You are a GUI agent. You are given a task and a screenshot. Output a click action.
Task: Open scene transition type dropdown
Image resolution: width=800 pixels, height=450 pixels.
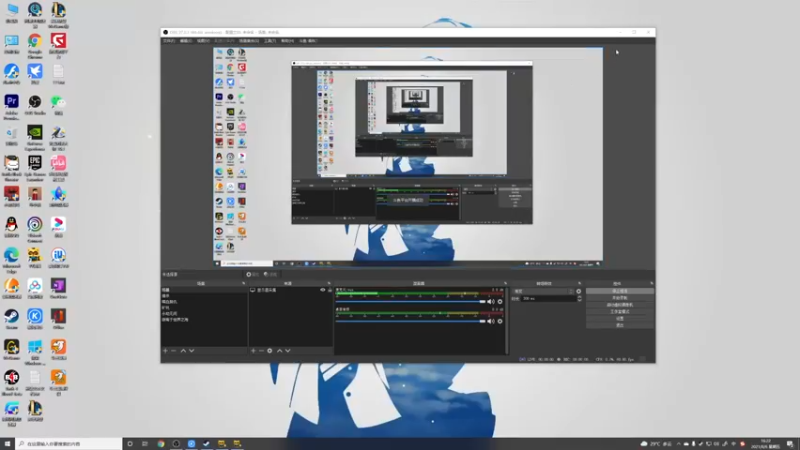543,291
